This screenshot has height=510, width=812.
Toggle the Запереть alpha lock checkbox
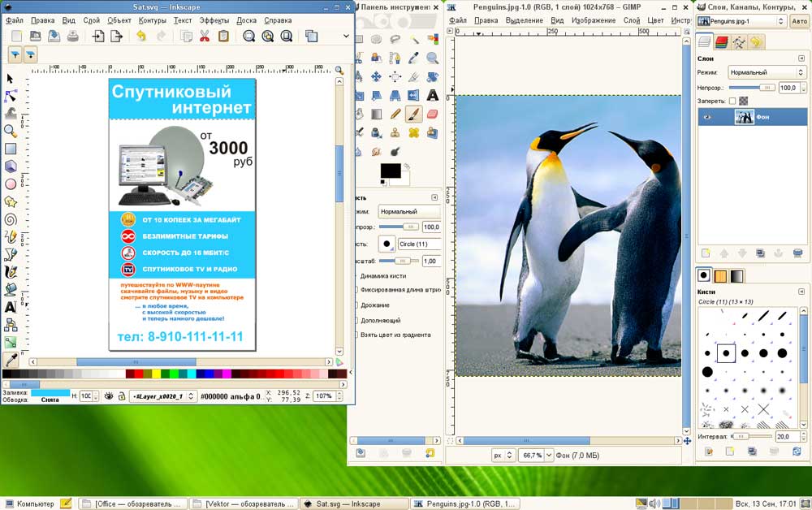click(732, 101)
